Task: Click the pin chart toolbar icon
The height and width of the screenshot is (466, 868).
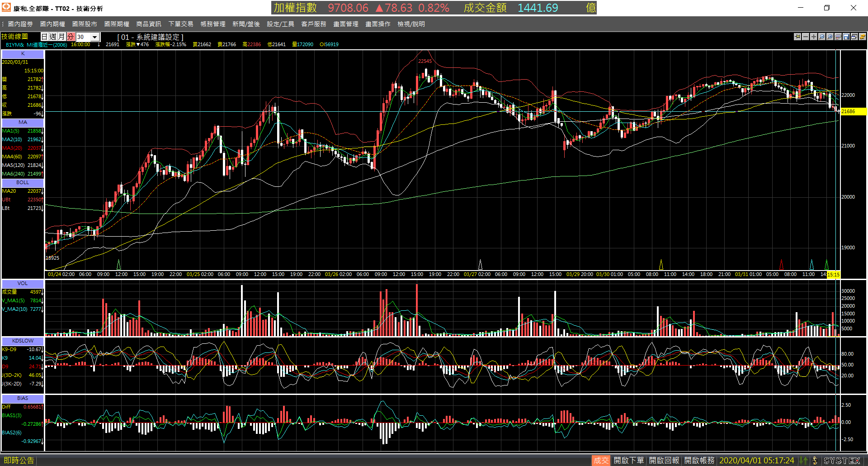Action: (797, 37)
